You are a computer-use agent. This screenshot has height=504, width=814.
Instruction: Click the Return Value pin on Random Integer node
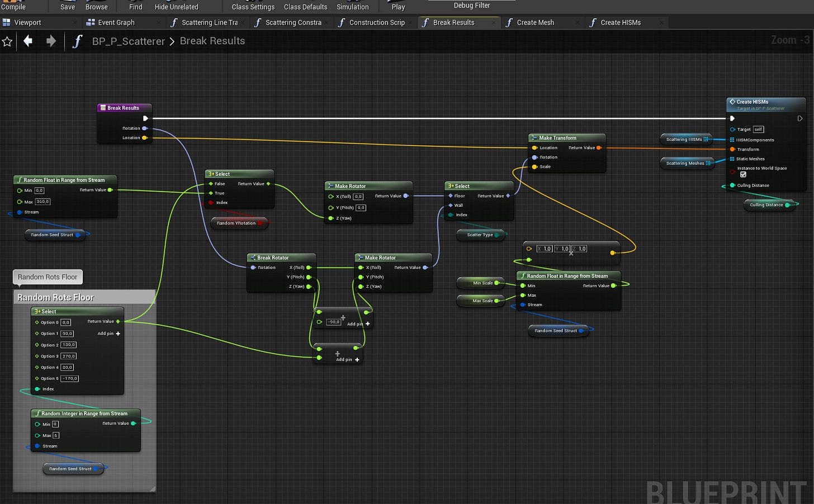(x=133, y=424)
